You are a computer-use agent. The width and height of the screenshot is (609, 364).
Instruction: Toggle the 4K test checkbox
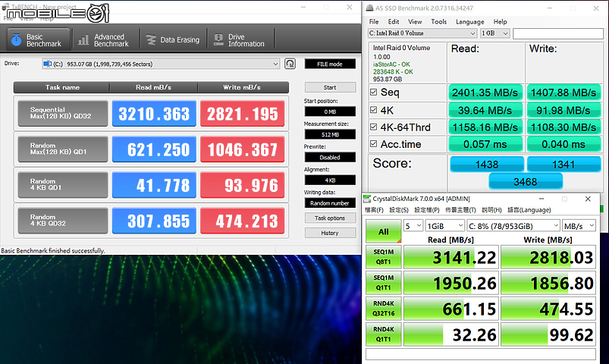(x=374, y=110)
